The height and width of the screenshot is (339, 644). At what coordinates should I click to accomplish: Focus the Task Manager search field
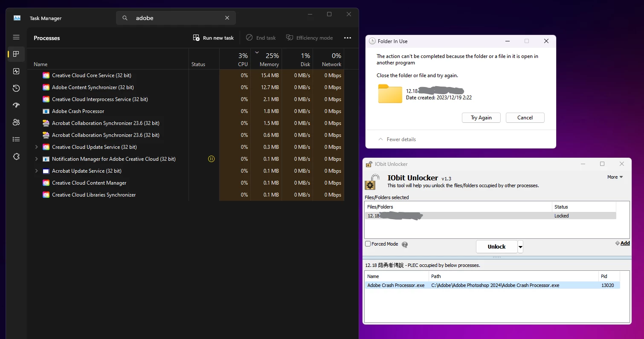coord(176,18)
